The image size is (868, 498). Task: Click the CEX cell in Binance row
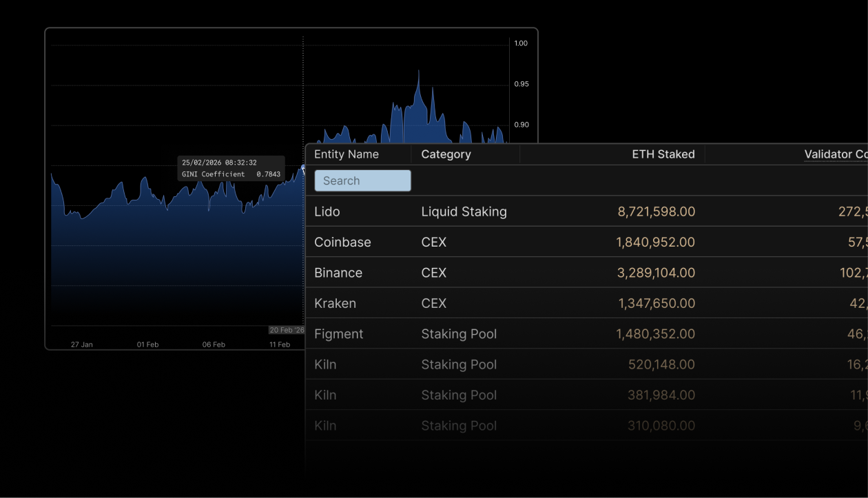tap(434, 273)
